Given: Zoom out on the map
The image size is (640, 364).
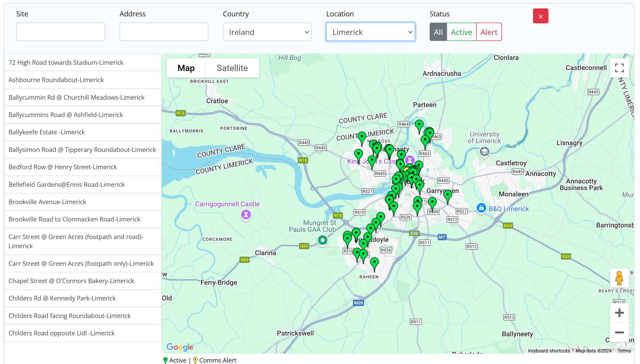Looking at the screenshot, I should coord(619,332).
